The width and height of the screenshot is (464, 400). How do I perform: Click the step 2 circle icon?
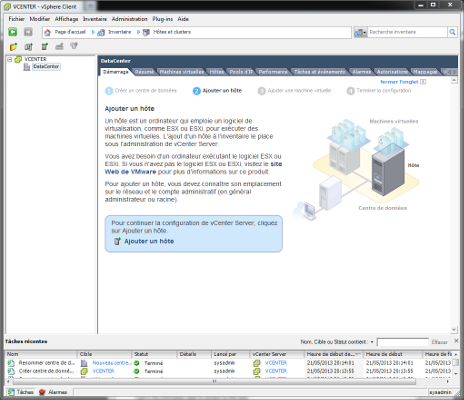coord(197,91)
